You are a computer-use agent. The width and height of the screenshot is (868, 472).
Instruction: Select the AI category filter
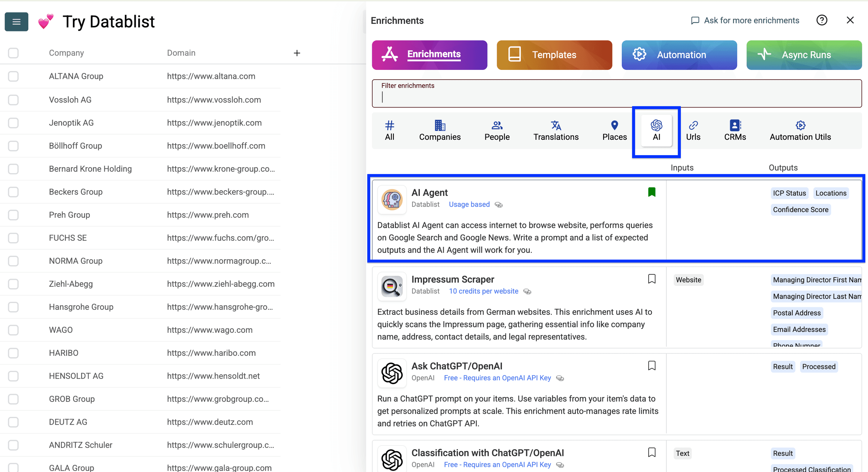click(656, 131)
